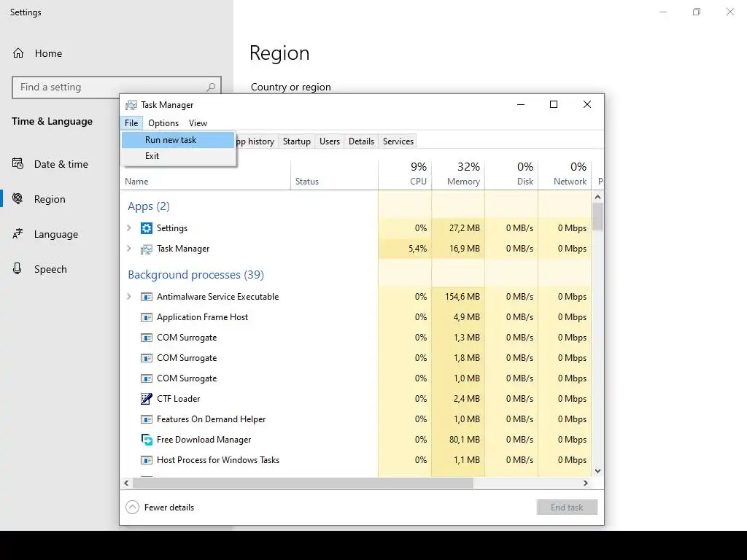747x560 pixels.
Task: Open the Options menu
Action: [163, 122]
